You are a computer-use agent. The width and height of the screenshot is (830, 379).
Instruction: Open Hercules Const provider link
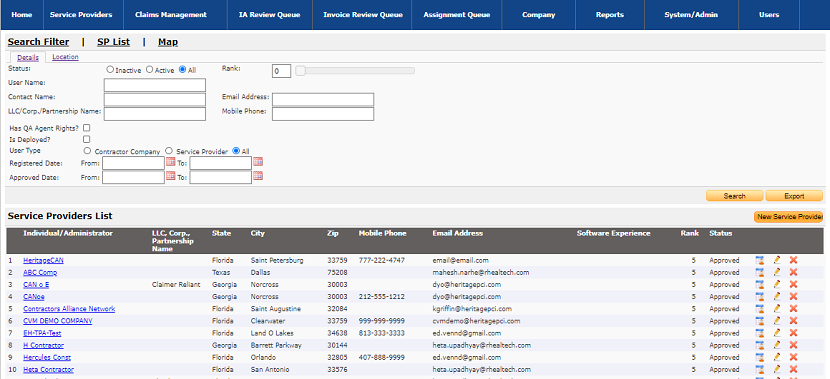(47, 358)
